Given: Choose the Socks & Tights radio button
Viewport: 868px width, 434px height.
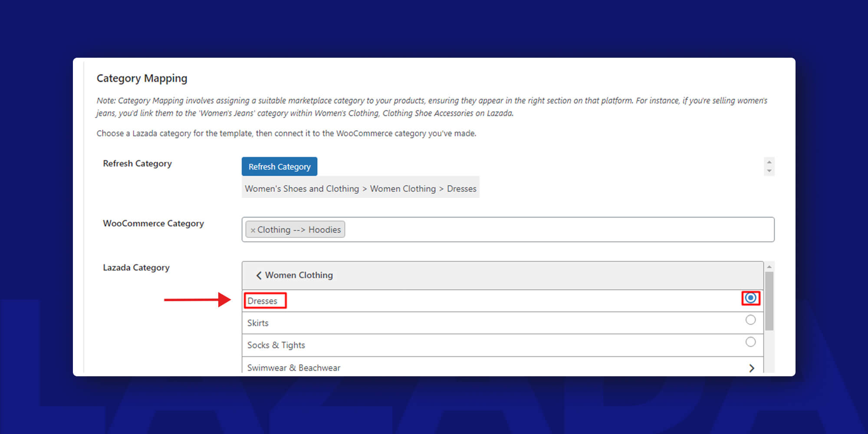Looking at the screenshot, I should tap(750, 342).
